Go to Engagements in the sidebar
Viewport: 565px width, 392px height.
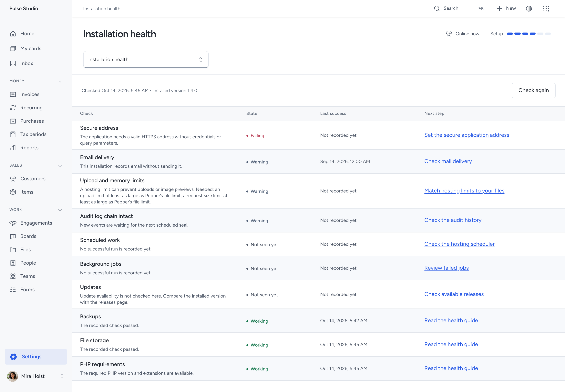[x=36, y=223]
